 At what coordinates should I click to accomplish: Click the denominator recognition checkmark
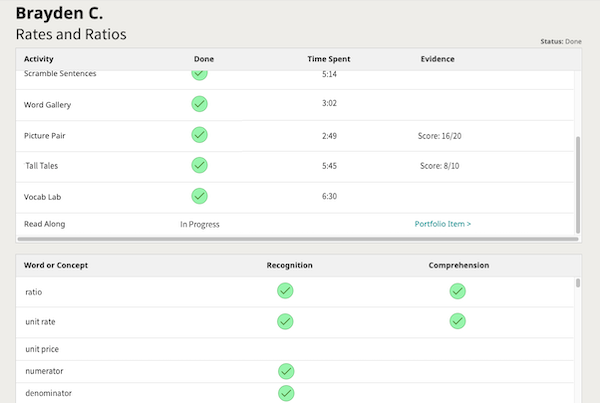pos(285,393)
